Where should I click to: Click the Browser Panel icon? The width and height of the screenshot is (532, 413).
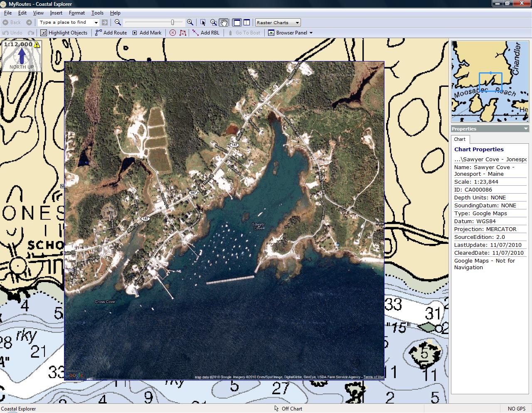tap(271, 32)
